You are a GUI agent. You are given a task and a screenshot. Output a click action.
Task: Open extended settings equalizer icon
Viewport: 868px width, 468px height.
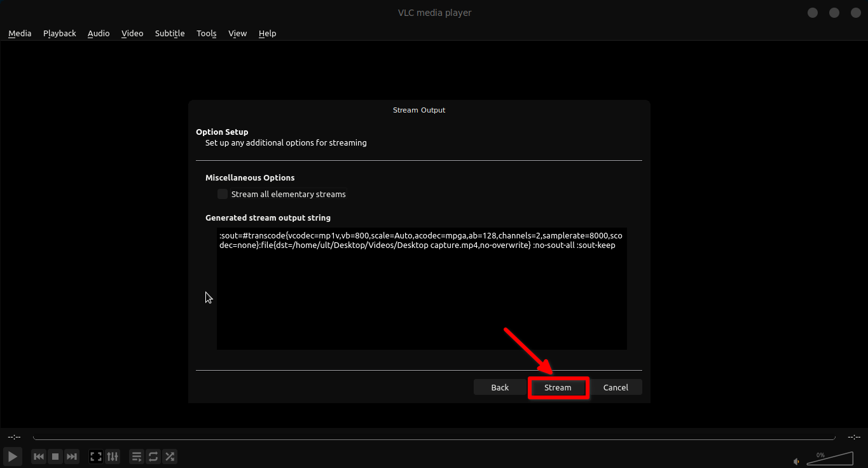pos(113,457)
